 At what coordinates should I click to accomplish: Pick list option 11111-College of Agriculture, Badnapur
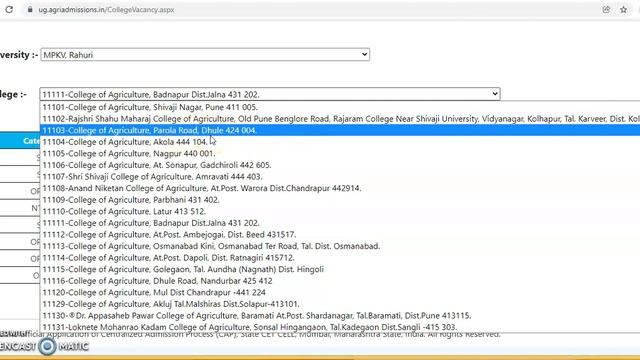340,223
